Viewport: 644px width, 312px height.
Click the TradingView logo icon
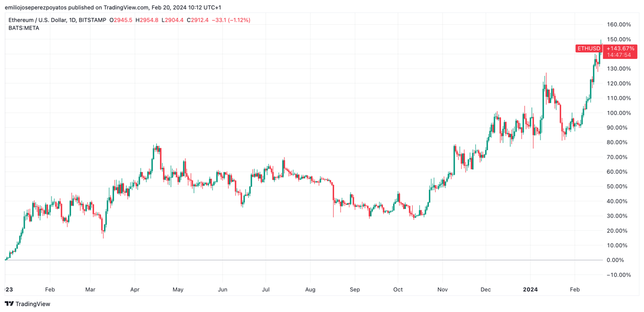tap(9, 304)
